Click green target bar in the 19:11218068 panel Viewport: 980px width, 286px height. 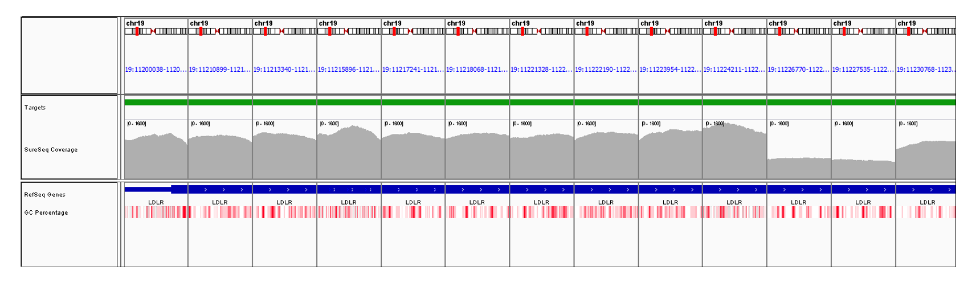tap(477, 103)
